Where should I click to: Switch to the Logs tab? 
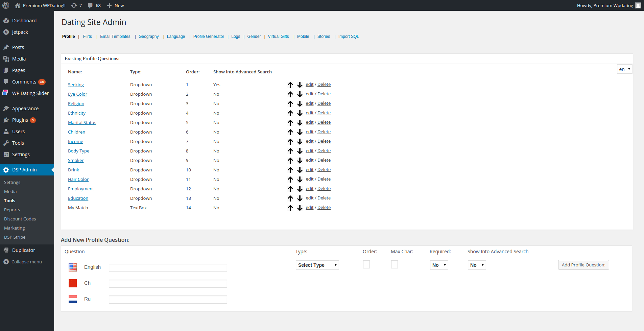tap(236, 37)
